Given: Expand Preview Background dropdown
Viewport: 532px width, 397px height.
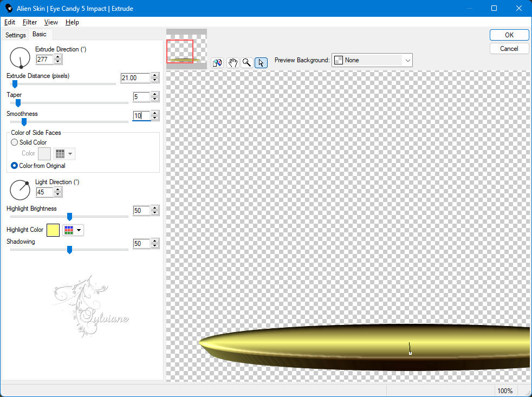Looking at the screenshot, I should 407,61.
